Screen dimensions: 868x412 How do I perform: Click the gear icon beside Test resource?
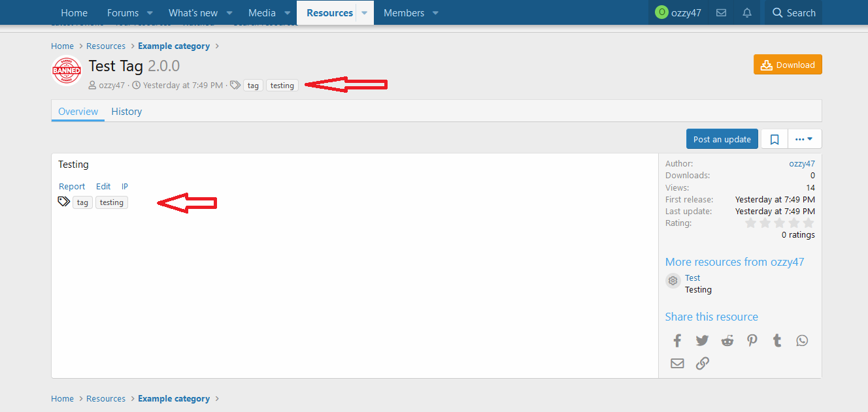[x=673, y=281]
